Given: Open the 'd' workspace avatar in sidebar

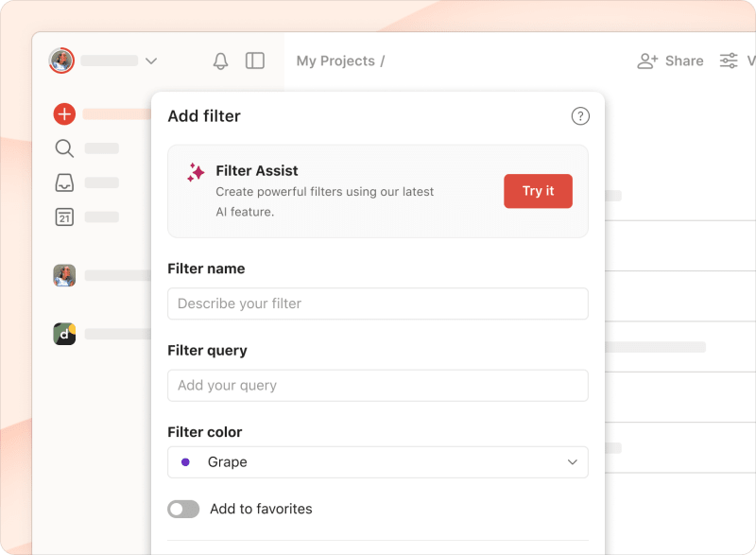Looking at the screenshot, I should 64,334.
